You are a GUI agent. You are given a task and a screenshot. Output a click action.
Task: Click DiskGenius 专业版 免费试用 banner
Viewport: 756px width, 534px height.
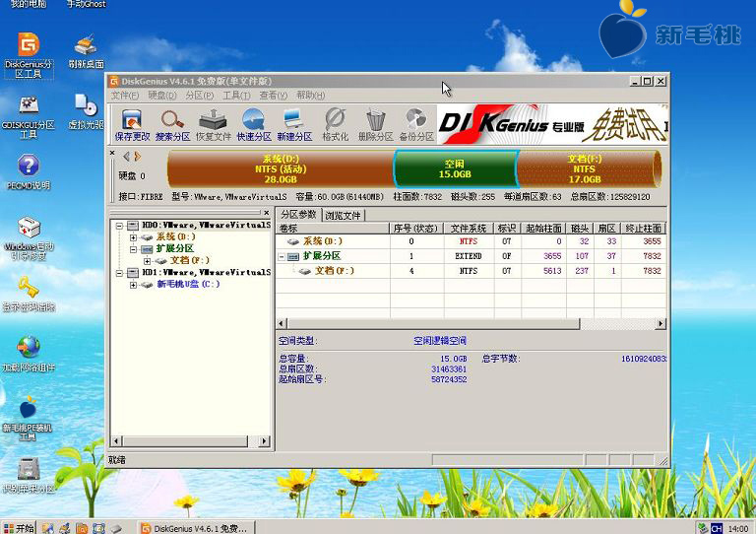[x=552, y=124]
